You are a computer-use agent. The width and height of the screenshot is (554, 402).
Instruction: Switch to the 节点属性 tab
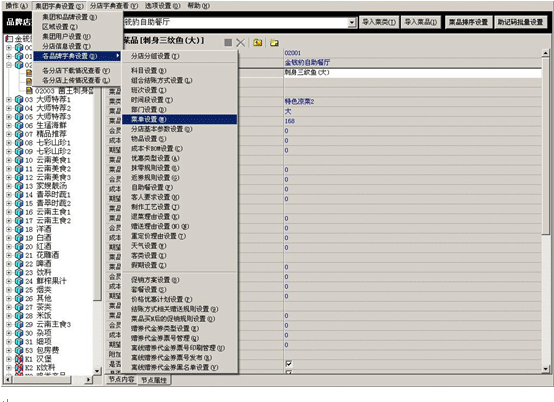click(x=154, y=380)
